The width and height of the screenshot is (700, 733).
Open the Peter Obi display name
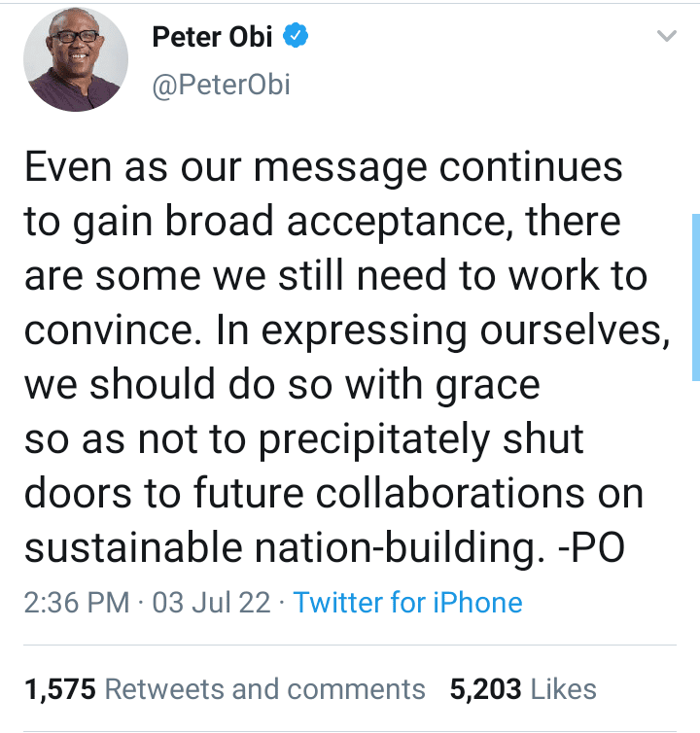click(214, 38)
